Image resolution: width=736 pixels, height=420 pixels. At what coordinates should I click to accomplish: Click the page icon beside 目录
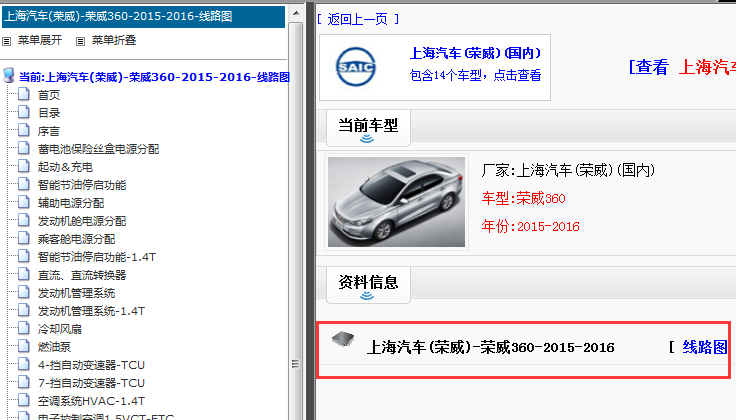[x=23, y=112]
